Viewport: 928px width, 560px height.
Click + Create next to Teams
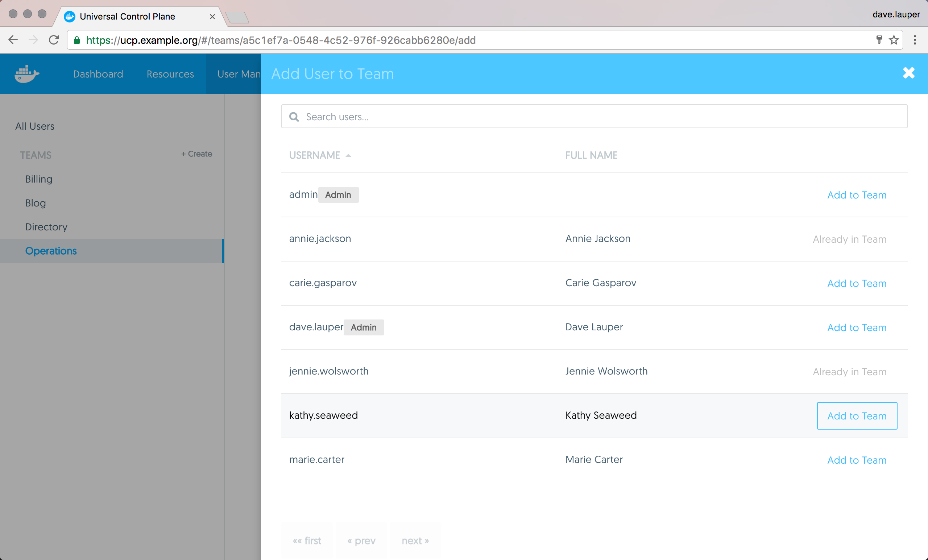click(x=196, y=154)
